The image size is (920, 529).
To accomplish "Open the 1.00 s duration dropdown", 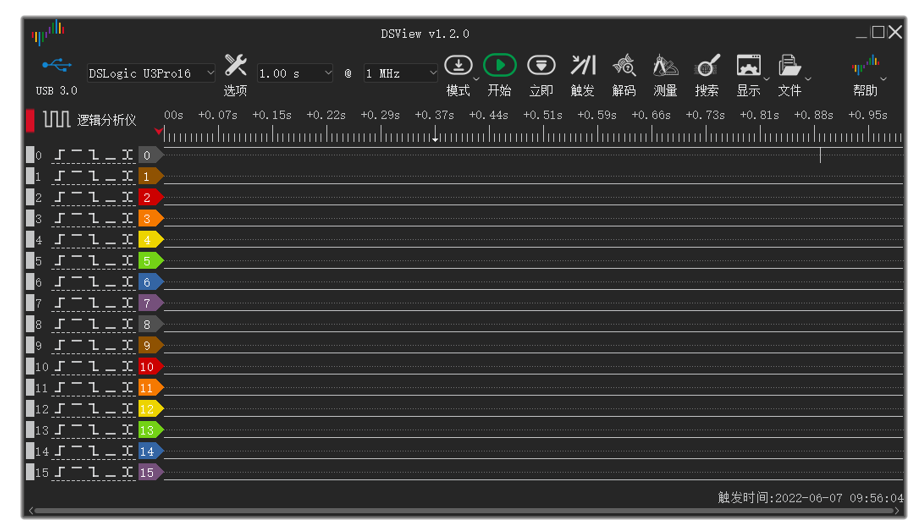I will [295, 73].
